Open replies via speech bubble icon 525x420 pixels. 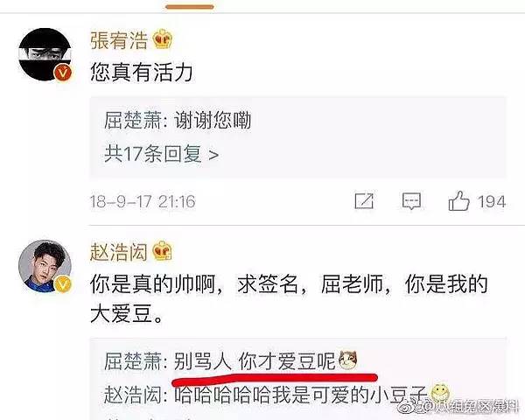[411, 201]
